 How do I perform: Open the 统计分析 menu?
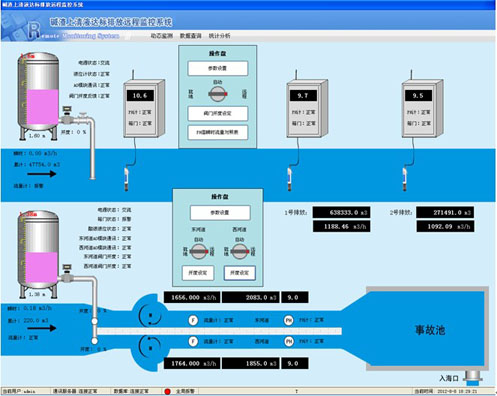click(219, 36)
